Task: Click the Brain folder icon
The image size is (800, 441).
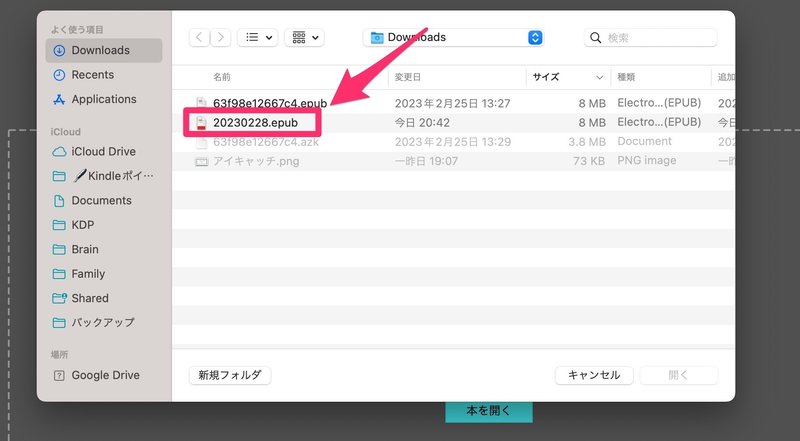Action: click(x=59, y=250)
